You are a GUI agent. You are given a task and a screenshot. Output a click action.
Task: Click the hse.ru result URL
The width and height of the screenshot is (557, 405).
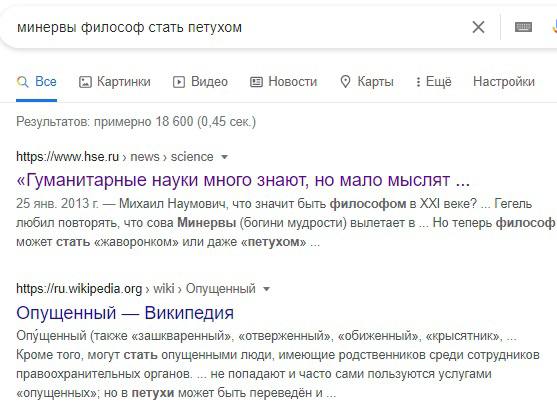(x=115, y=157)
